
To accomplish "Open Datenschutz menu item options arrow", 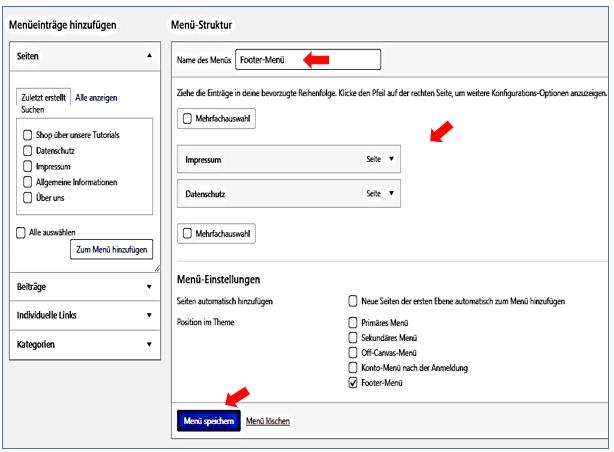I will pyautogui.click(x=392, y=192).
